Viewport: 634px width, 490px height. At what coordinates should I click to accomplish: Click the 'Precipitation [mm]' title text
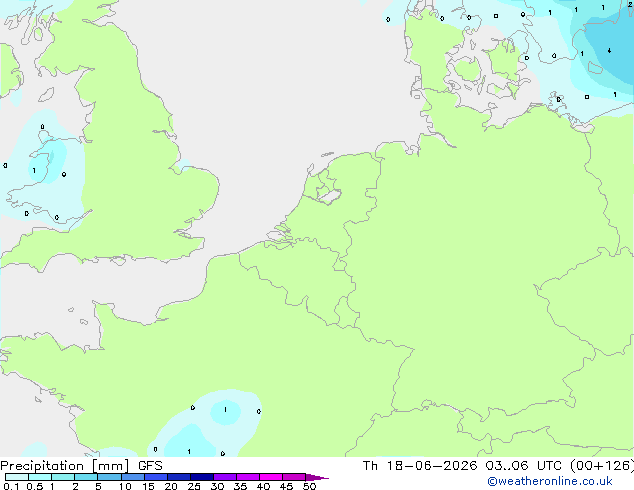click(x=65, y=466)
